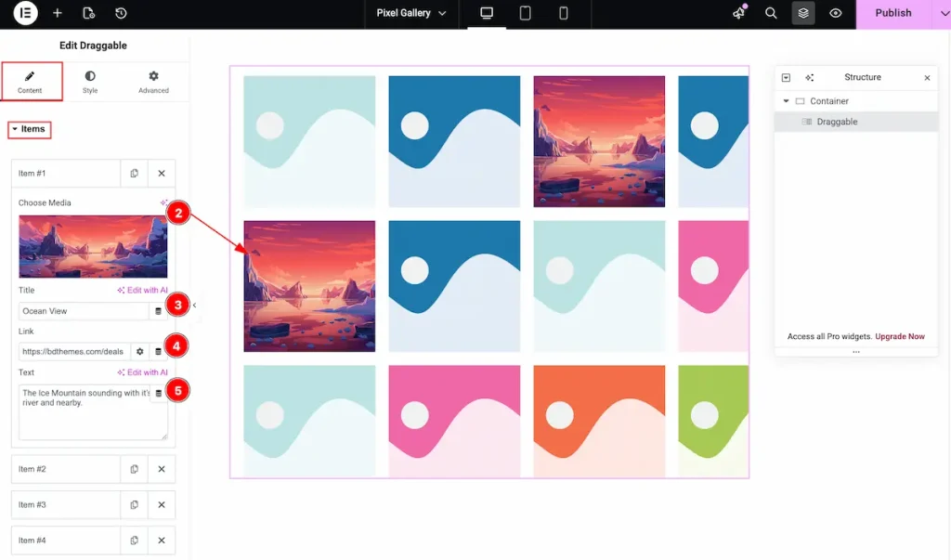
Task: Duplicate Item #1 with copy icon
Action: coord(135,174)
